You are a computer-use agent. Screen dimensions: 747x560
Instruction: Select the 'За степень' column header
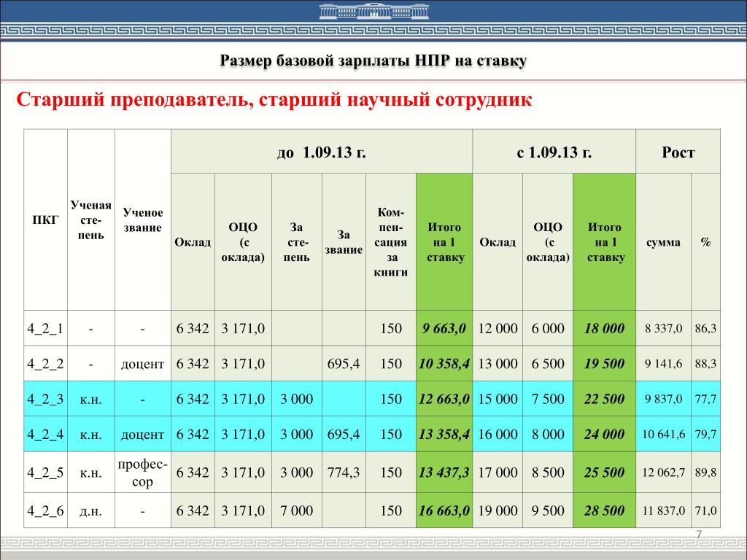297,242
